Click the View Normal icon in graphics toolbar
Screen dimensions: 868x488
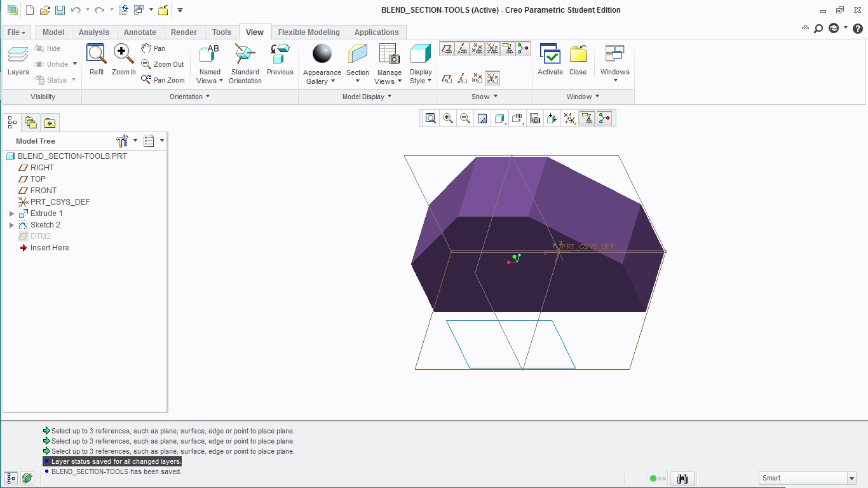pos(552,118)
